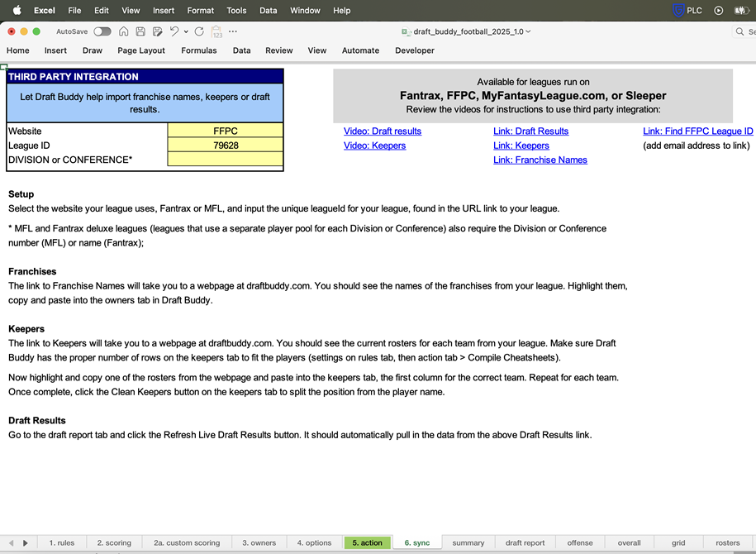
Task: Open the Video: Keepers link
Action: 374,146
